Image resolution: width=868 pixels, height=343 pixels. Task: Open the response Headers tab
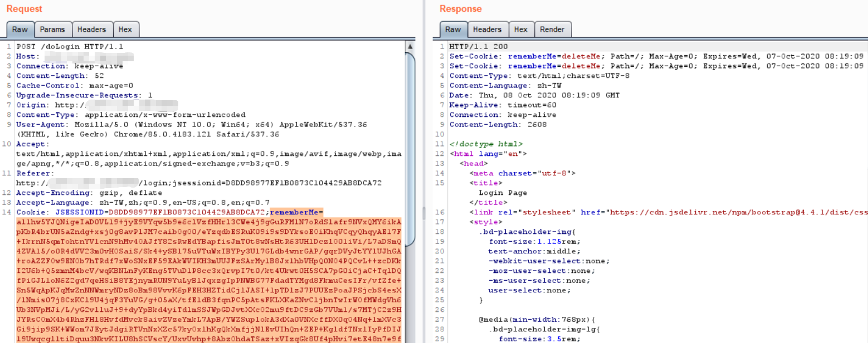point(487,30)
